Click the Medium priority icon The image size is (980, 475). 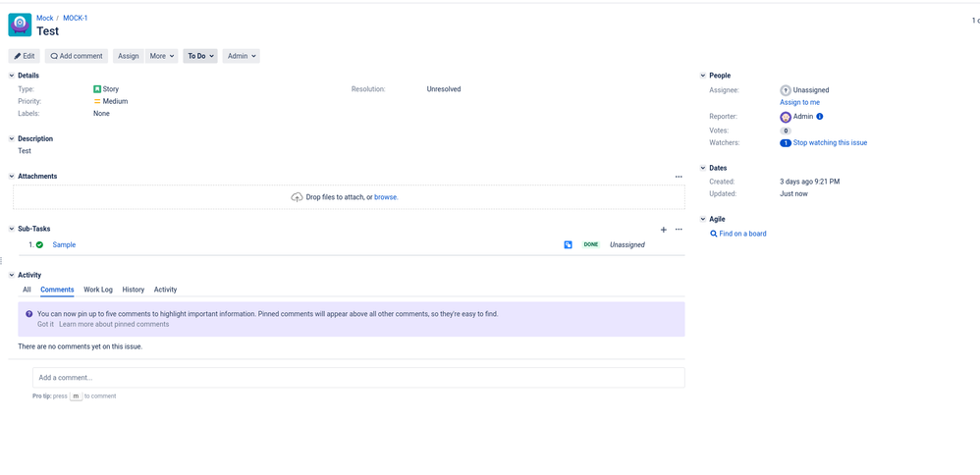click(97, 101)
